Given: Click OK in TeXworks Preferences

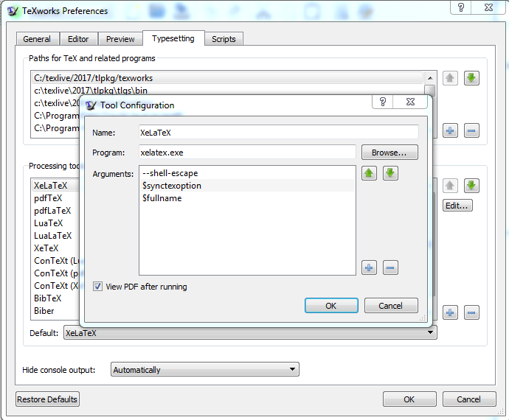Looking at the screenshot, I should click(409, 399).
